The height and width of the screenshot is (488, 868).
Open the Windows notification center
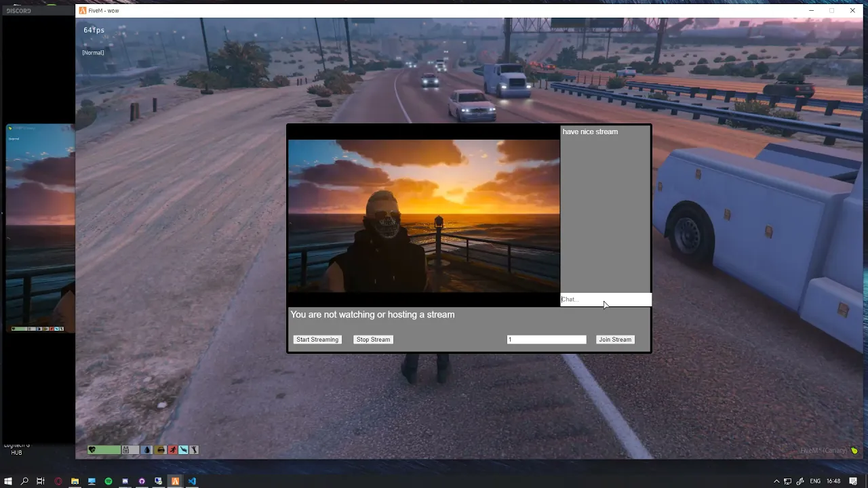[853, 481]
